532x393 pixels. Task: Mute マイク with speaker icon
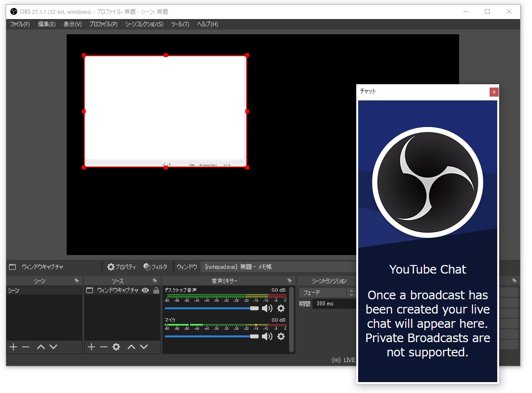[x=267, y=336]
